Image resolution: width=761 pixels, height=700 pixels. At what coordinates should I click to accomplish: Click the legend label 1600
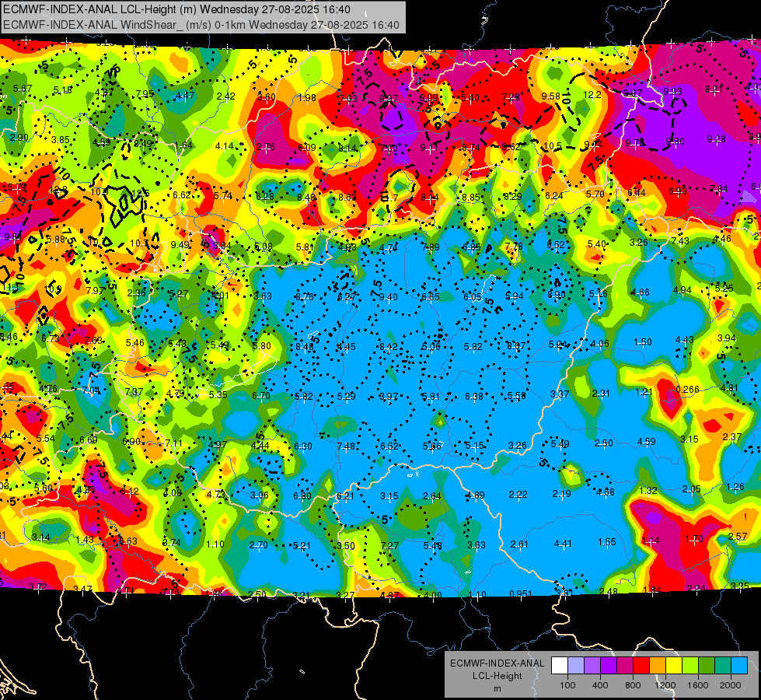click(697, 685)
